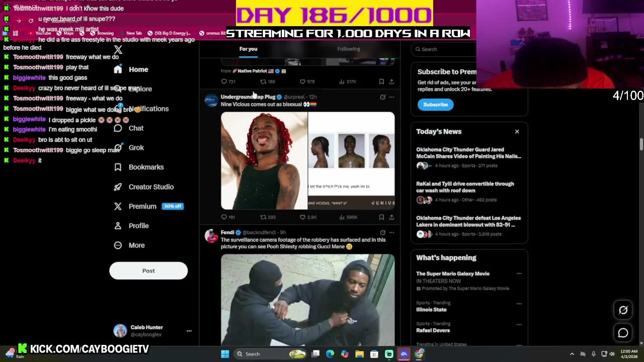Open more options on Fendi post

pyautogui.click(x=391, y=233)
